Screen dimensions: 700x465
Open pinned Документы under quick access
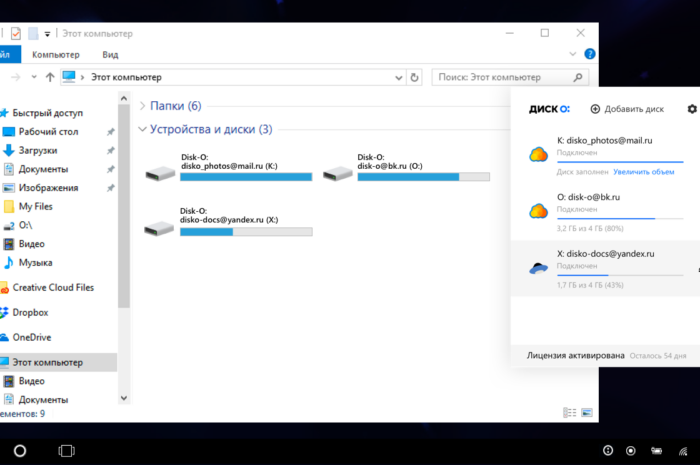pyautogui.click(x=43, y=169)
